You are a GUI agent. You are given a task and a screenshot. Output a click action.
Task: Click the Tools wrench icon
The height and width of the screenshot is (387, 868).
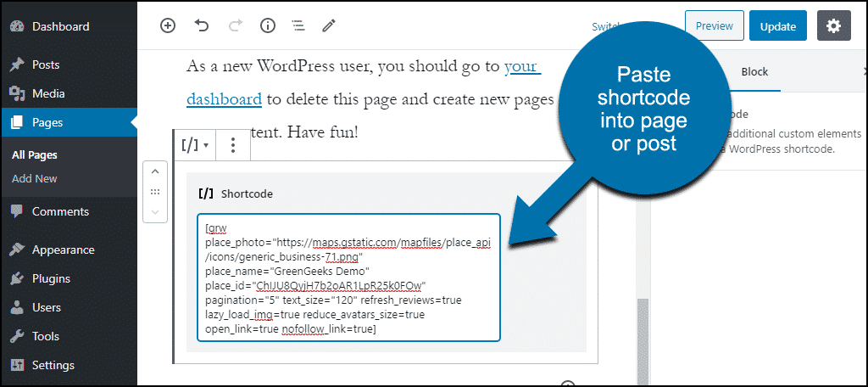click(17, 337)
